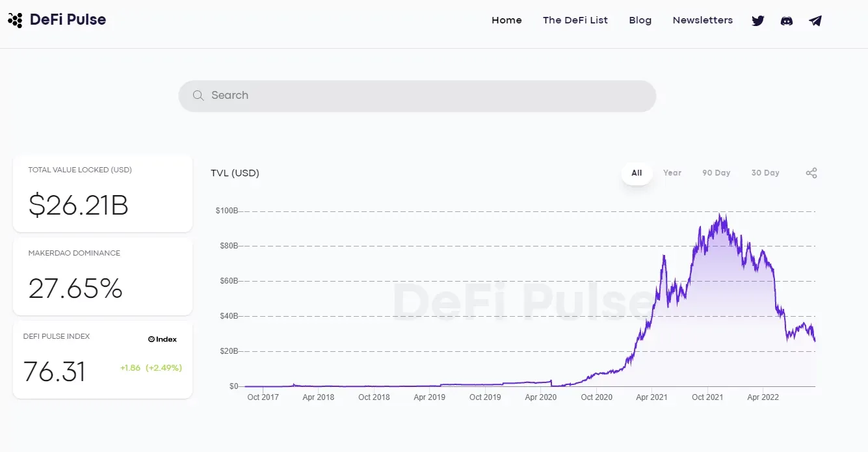868x452 pixels.
Task: Switch chart to 90 Day range
Action: tap(717, 173)
